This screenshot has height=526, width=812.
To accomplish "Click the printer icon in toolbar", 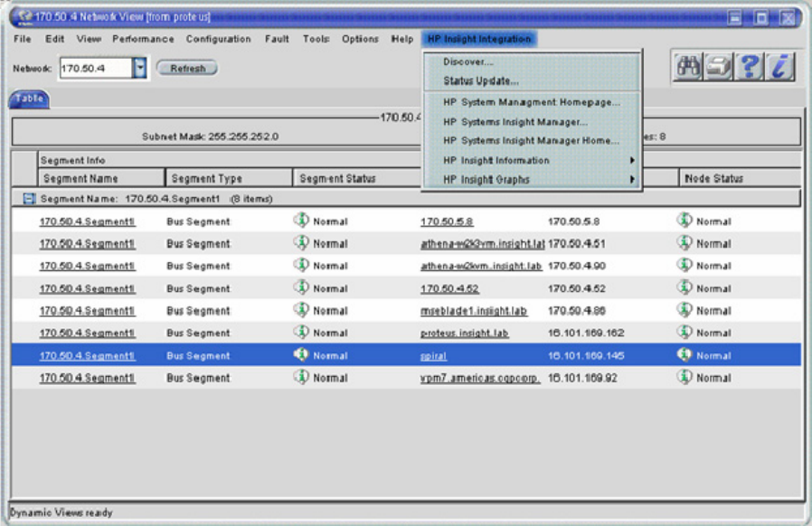I will pyautogui.click(x=718, y=66).
